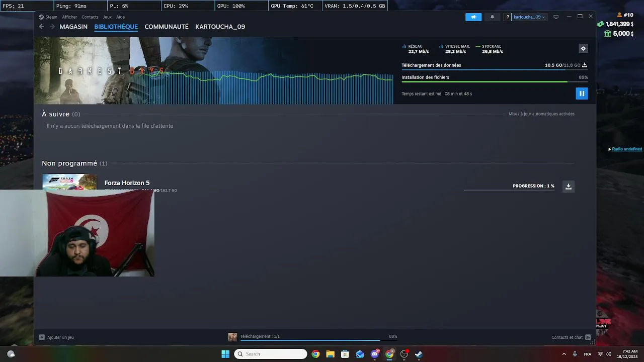Open the Contacts menu
The image size is (644, 362).
[x=90, y=17]
